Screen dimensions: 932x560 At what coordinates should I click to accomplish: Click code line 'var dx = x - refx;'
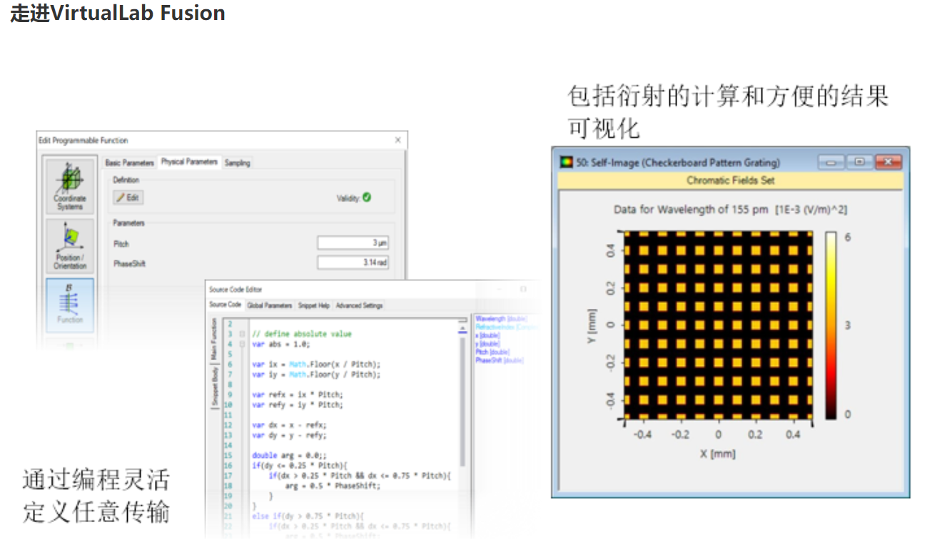click(x=290, y=424)
